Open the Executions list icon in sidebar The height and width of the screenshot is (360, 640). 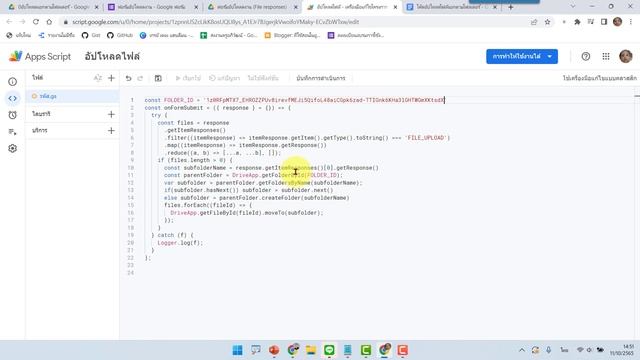point(13,132)
